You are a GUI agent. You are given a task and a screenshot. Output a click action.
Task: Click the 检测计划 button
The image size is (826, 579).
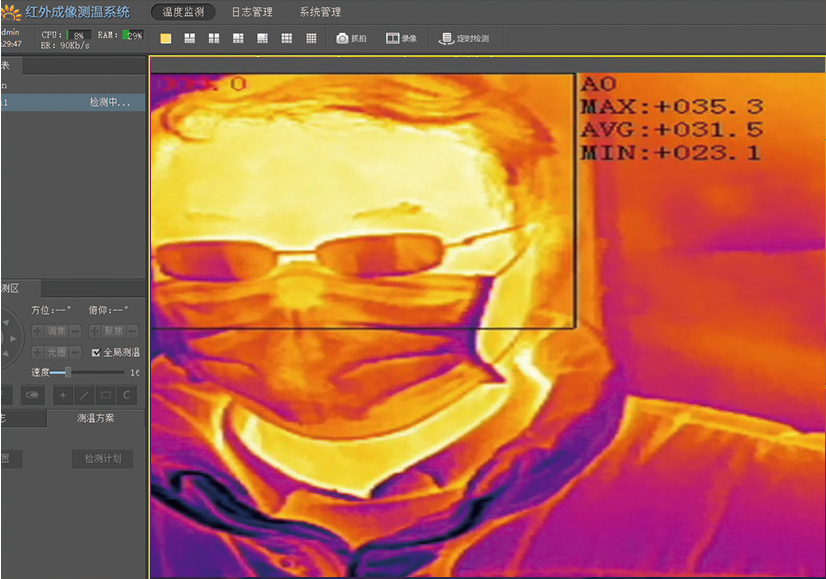102,459
